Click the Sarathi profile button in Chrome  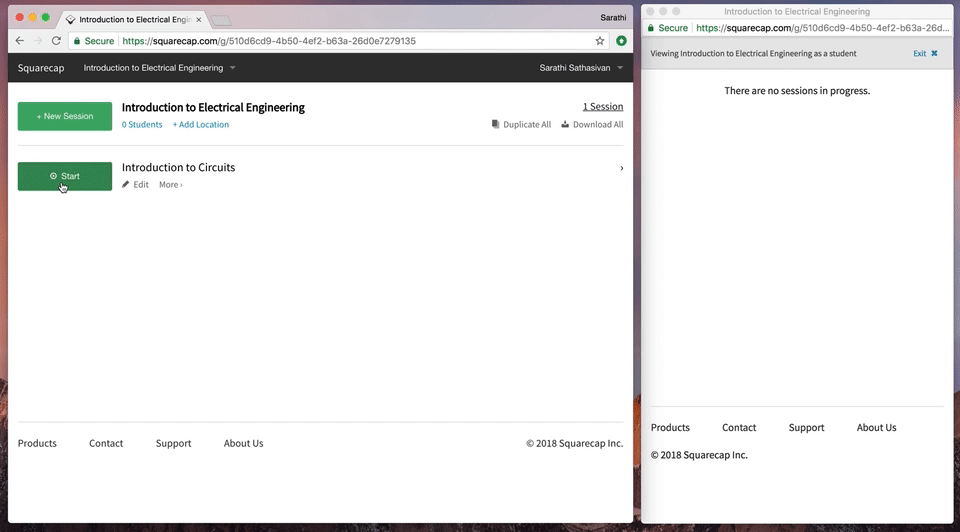[x=613, y=18]
